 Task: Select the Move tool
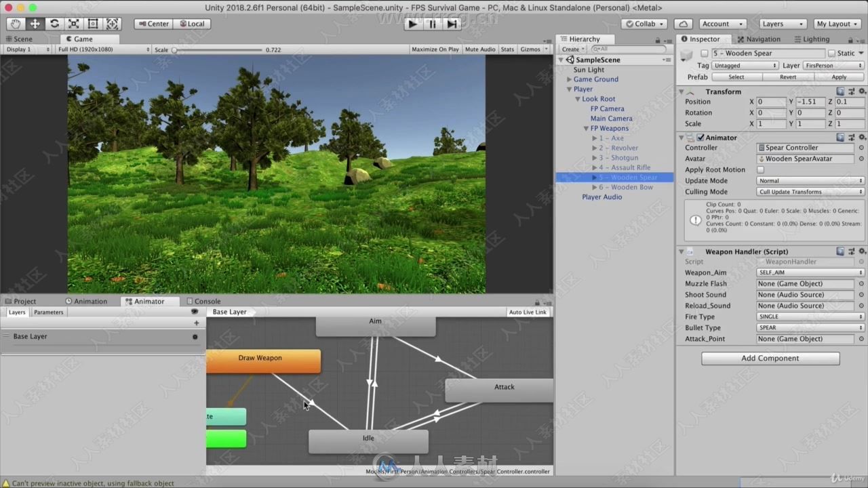tap(35, 24)
